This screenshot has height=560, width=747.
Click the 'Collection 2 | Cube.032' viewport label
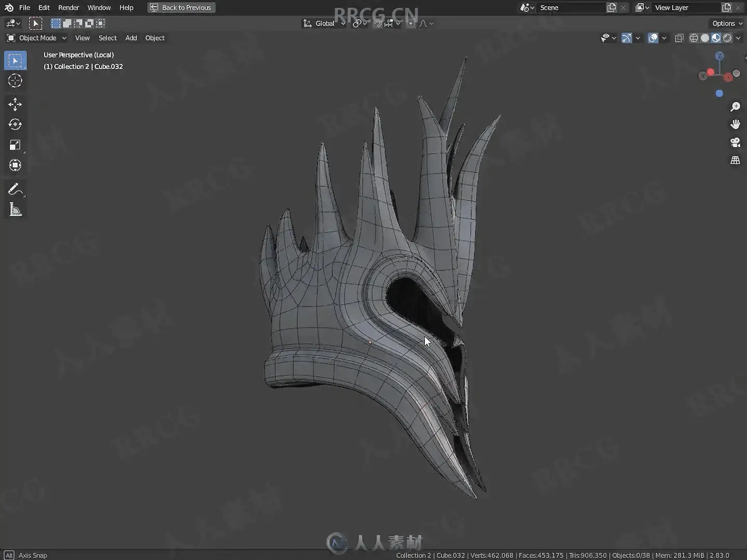click(88, 66)
